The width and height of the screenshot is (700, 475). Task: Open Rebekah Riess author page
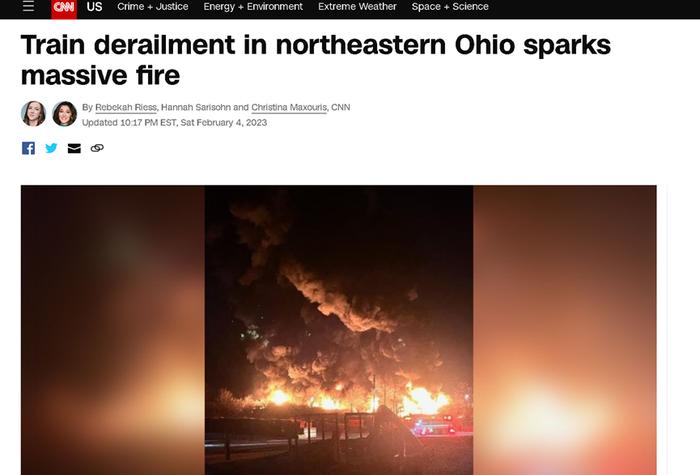point(126,108)
